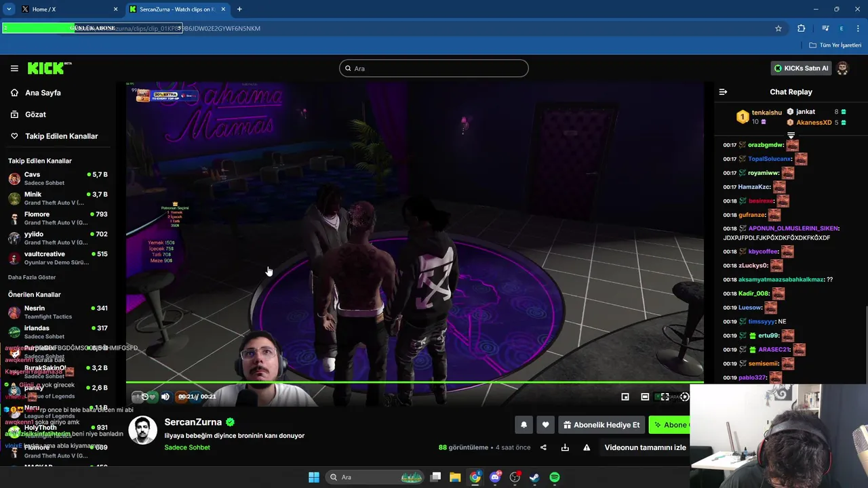Screen dimensions: 868x488
Task: Expand Daha Fazla Göster list
Action: pos(32,277)
